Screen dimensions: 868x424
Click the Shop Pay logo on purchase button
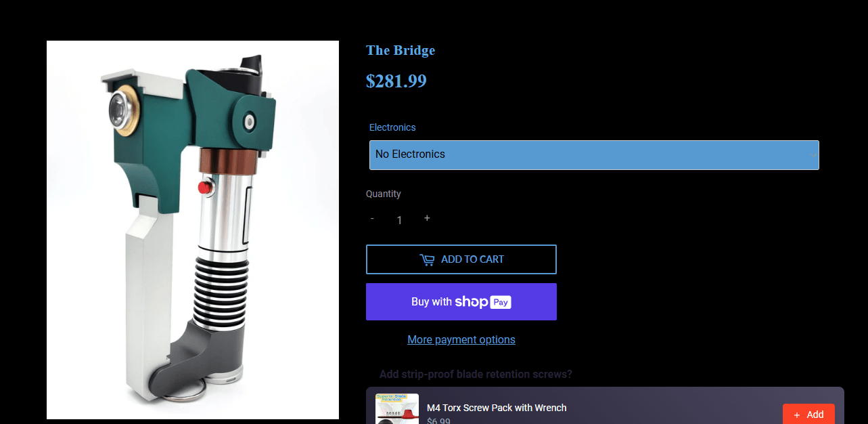[483, 302]
